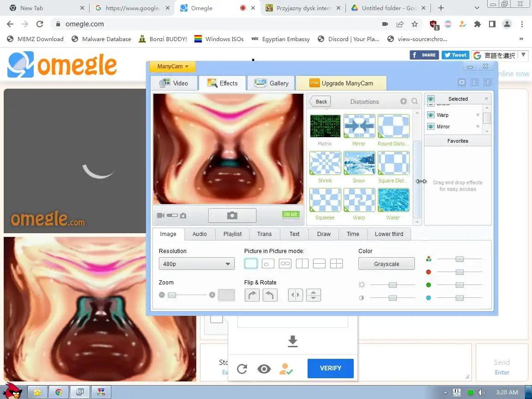The height and width of the screenshot is (399, 532).
Task: Toggle visibility of all Selected effects
Action: pyautogui.click(x=431, y=99)
